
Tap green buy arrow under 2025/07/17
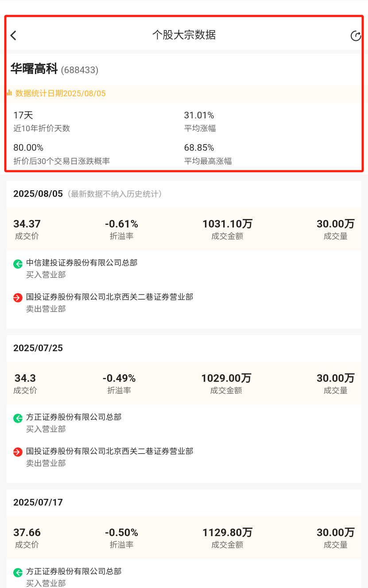coord(18,572)
